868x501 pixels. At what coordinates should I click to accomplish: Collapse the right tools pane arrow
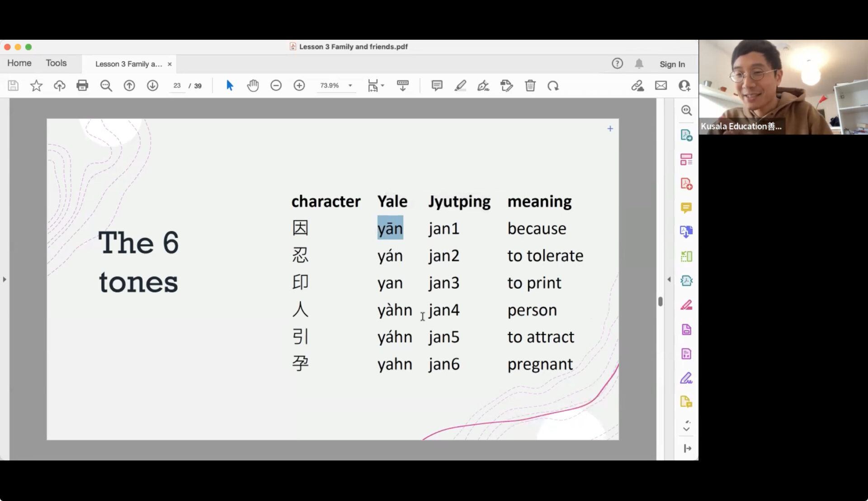(x=669, y=279)
